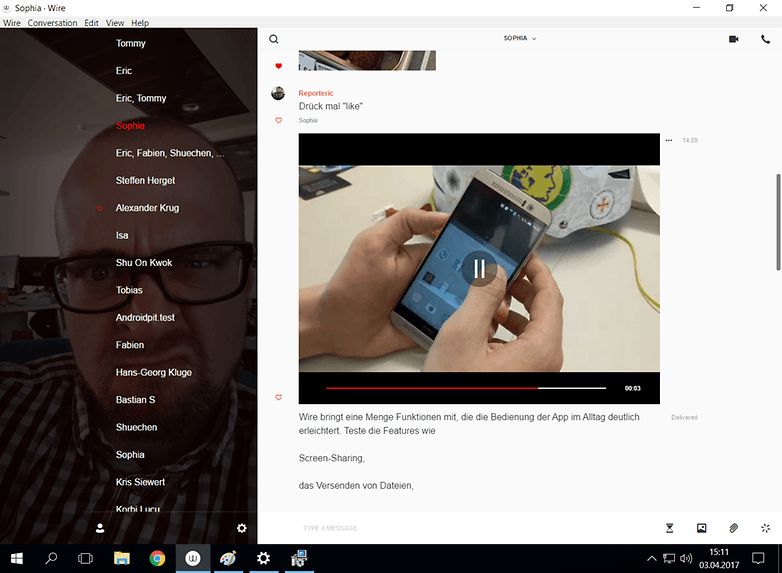The width and height of the screenshot is (782, 573).
Task: Open the conversation with Tommy
Action: [131, 43]
